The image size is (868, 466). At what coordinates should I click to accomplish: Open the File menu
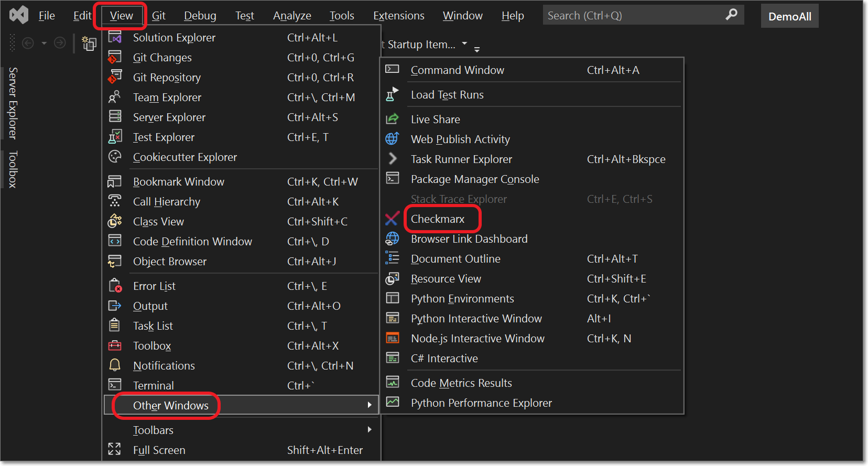coord(47,16)
